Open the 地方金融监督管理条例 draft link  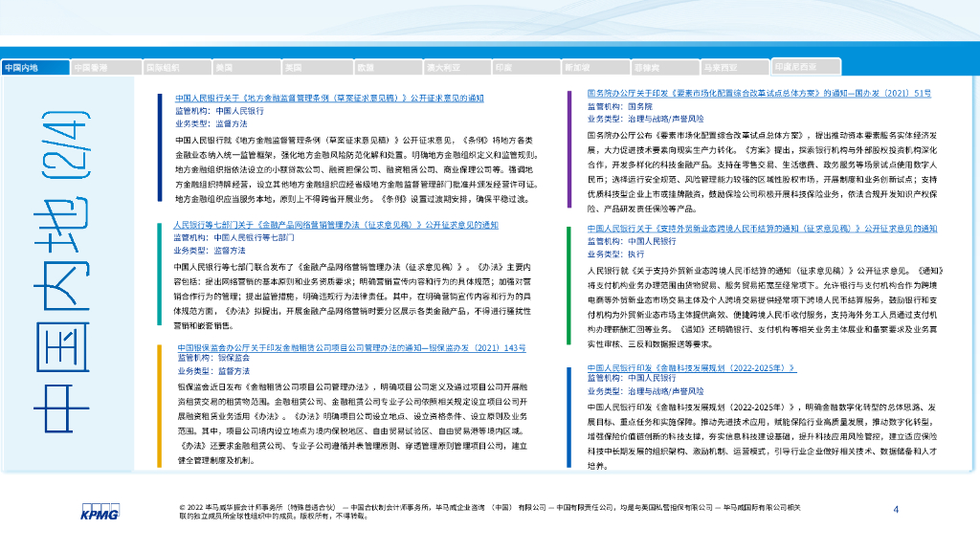[329, 99]
